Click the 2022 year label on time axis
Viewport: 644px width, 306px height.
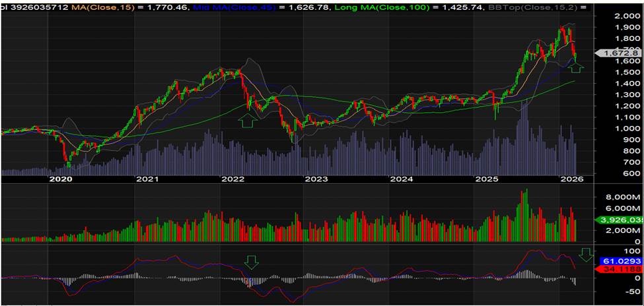pos(233,179)
